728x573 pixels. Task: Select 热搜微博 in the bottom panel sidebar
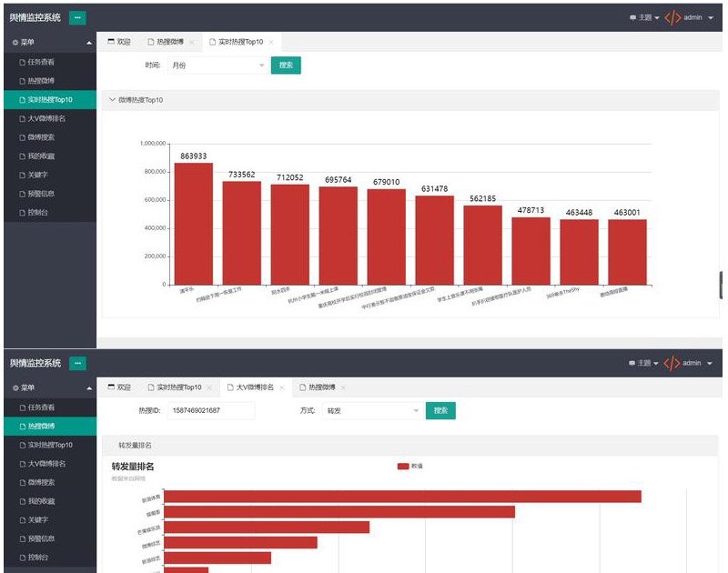pos(50,426)
